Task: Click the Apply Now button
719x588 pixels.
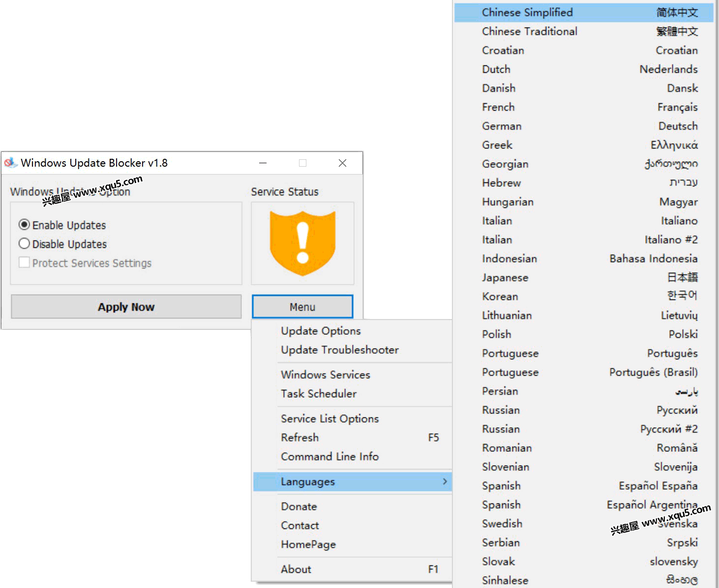Action: 126,307
